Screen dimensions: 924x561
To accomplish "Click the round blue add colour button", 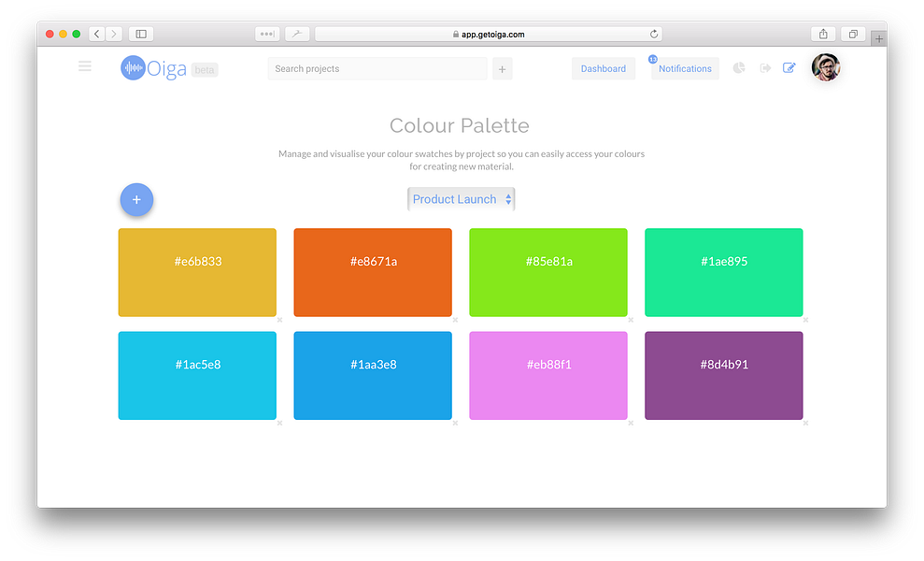I will 136,199.
